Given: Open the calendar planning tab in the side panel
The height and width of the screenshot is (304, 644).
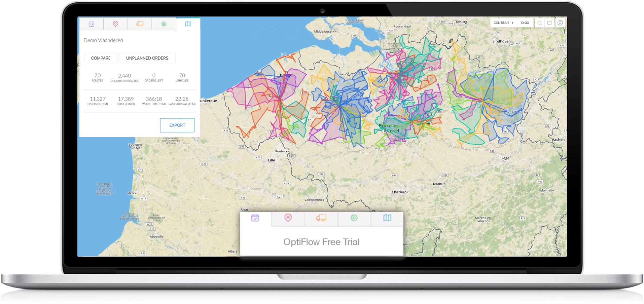Looking at the screenshot, I should 92,24.
